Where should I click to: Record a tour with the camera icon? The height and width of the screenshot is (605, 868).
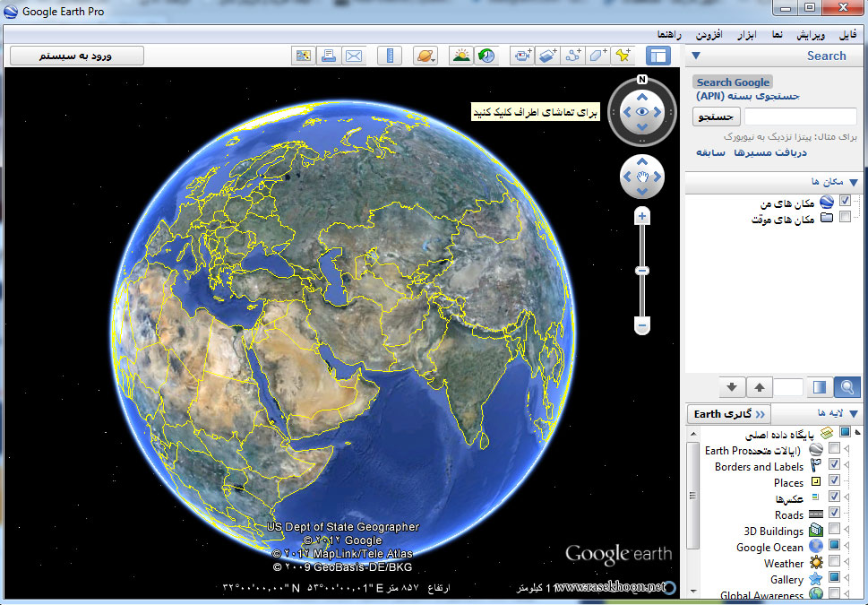point(522,56)
